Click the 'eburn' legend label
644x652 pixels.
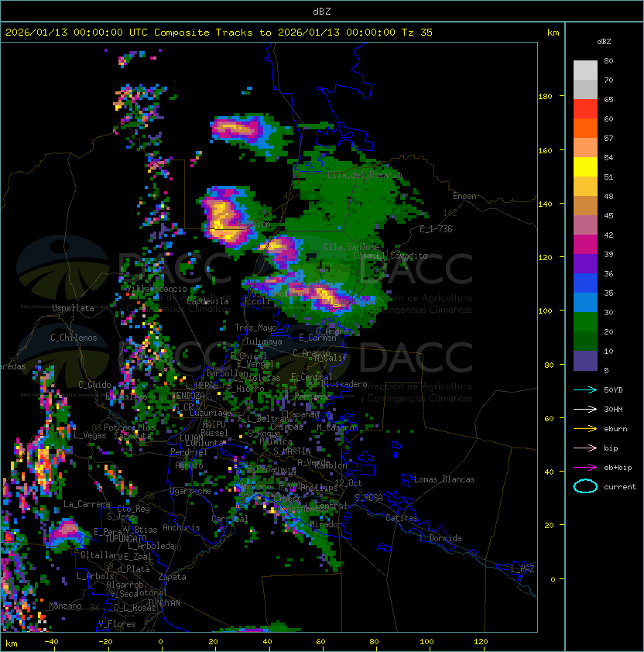(615, 429)
